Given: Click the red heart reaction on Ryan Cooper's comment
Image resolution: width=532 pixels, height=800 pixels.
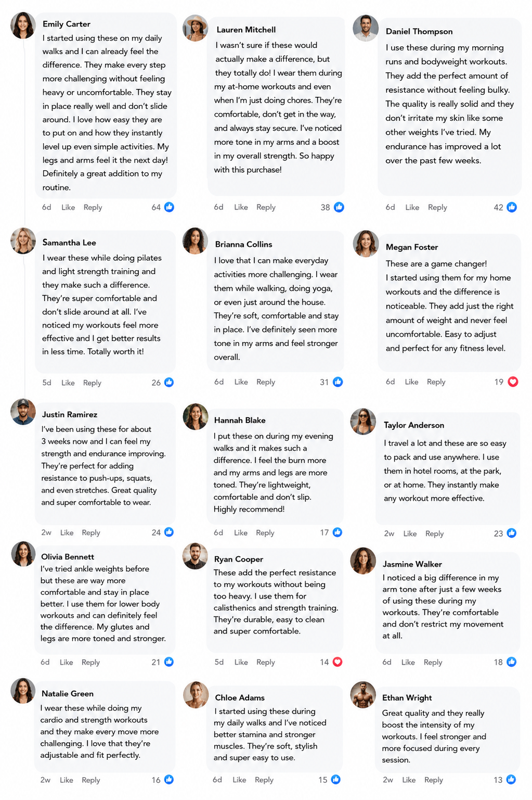Looking at the screenshot, I should pyautogui.click(x=338, y=662).
